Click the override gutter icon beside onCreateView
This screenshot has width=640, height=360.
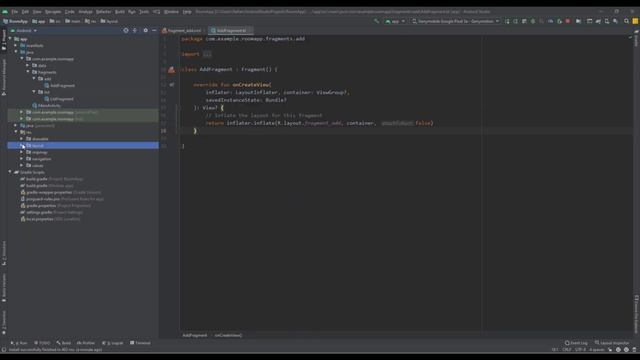[171, 85]
